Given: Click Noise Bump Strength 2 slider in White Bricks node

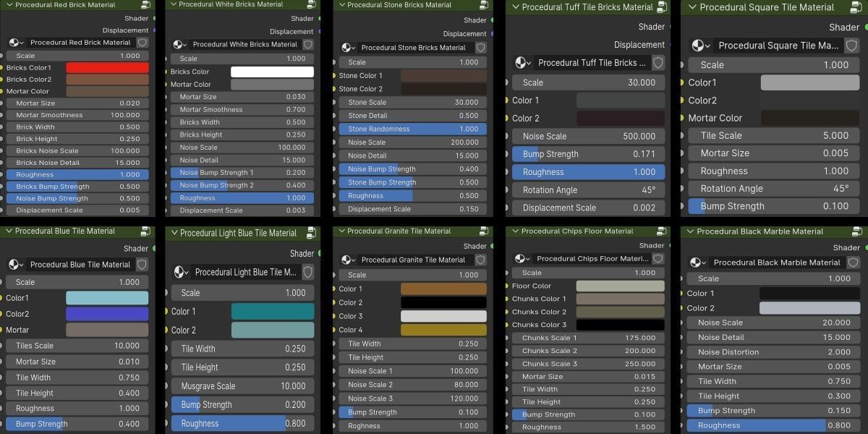Looking at the screenshot, I should click(x=242, y=185).
